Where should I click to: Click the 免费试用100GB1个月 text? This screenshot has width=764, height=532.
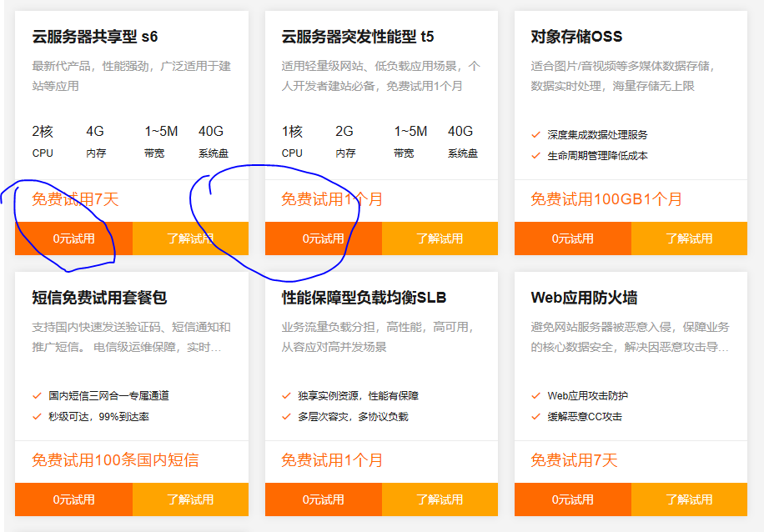606,199
